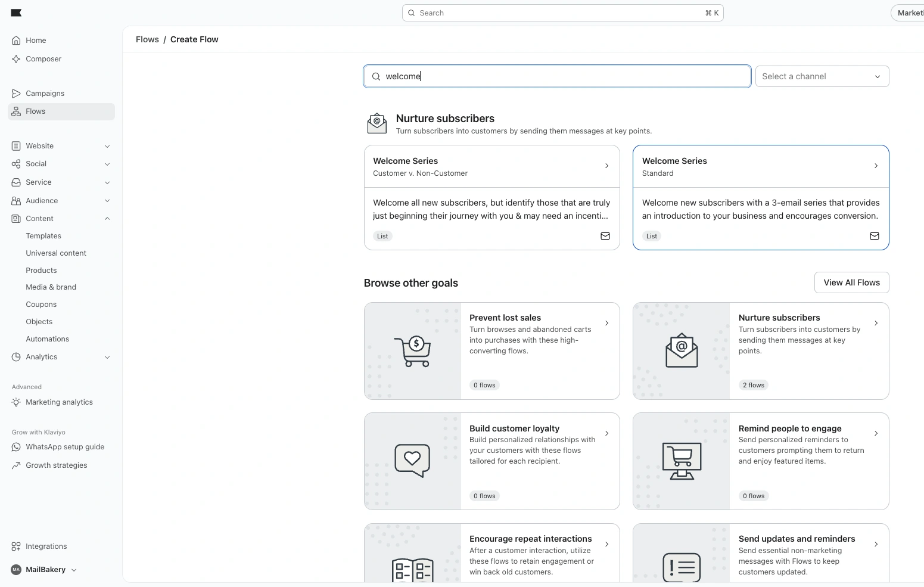Screen dimensions: 924x587
Task: Click the shopping cart illustration for Prevent lost sales
Action: [412, 351]
